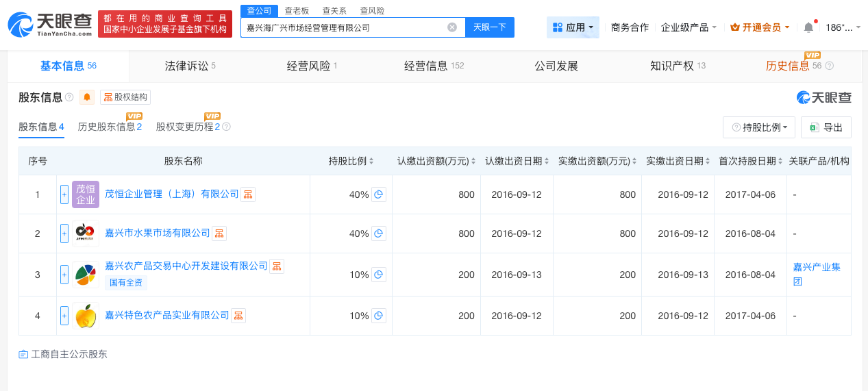
Task: Switch to 经营信息 tab
Action: tap(434, 66)
